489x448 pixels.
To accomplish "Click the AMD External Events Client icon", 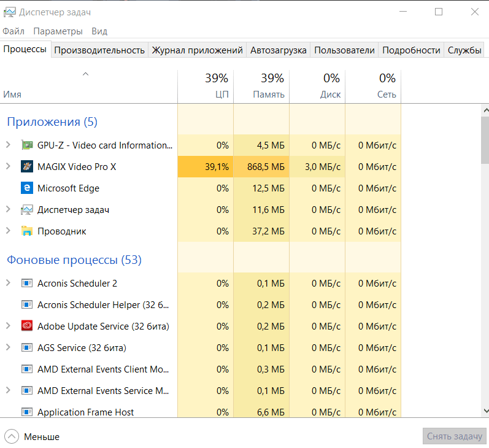I will click(27, 369).
